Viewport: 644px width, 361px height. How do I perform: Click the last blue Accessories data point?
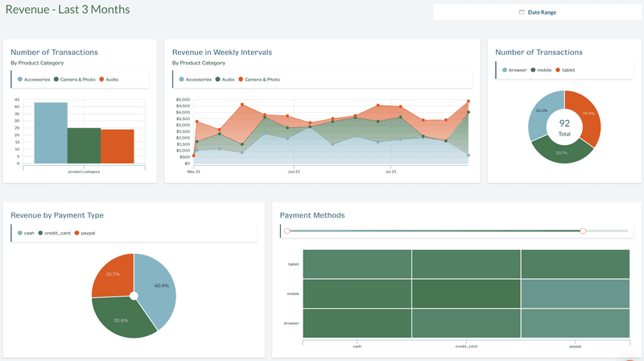tap(469, 156)
